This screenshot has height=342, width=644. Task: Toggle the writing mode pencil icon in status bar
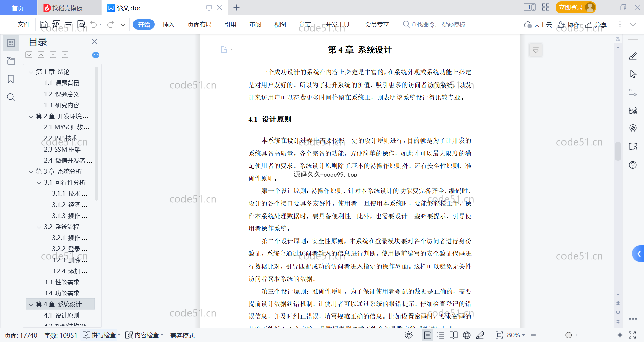pyautogui.click(x=480, y=335)
